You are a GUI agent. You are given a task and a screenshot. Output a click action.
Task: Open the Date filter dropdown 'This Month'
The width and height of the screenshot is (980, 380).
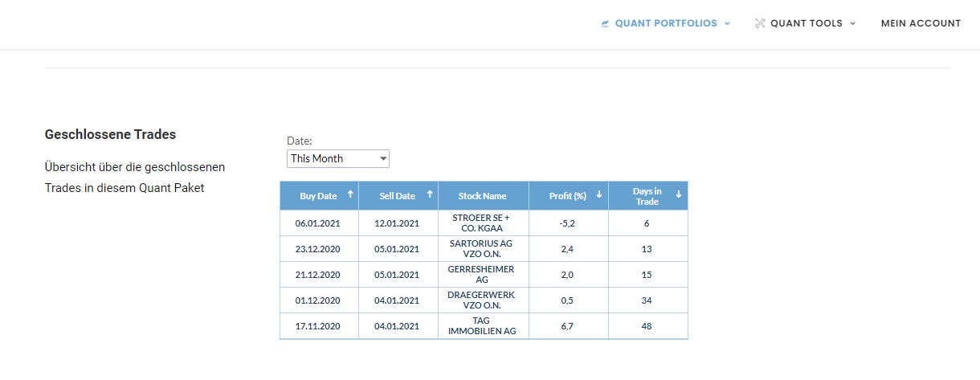(338, 158)
